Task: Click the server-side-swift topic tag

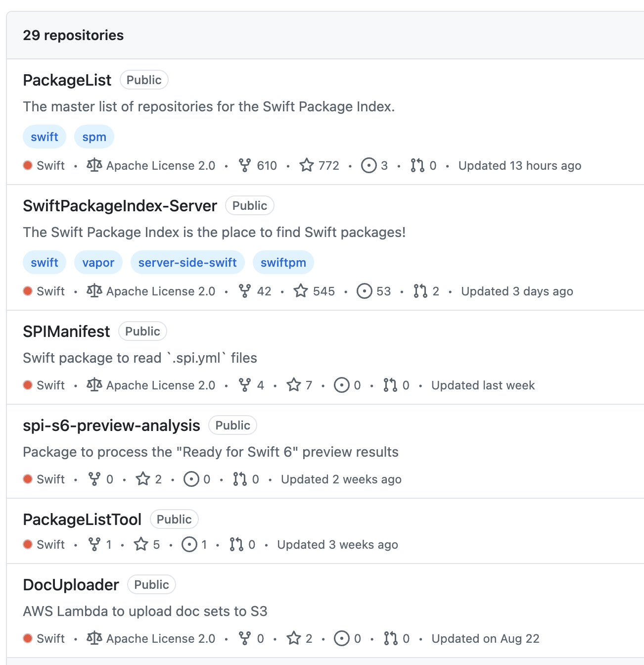Action: pos(187,262)
